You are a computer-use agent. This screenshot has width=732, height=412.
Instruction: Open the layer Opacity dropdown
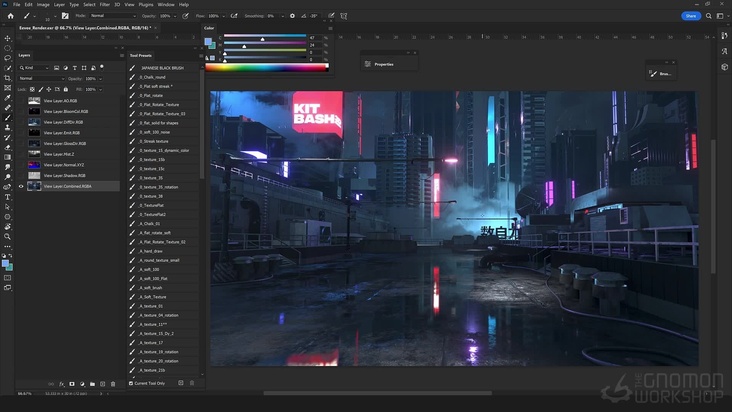point(100,78)
